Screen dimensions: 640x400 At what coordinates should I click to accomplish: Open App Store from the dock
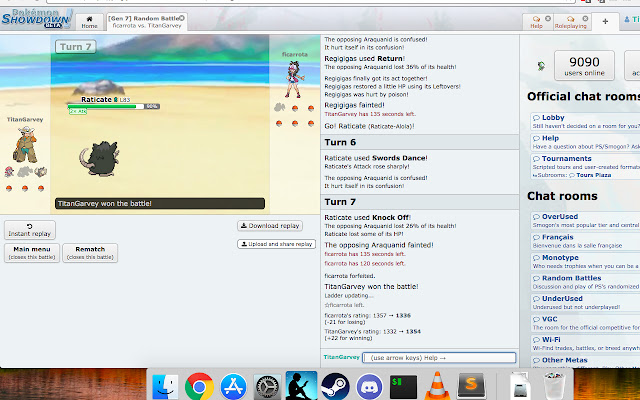click(233, 386)
